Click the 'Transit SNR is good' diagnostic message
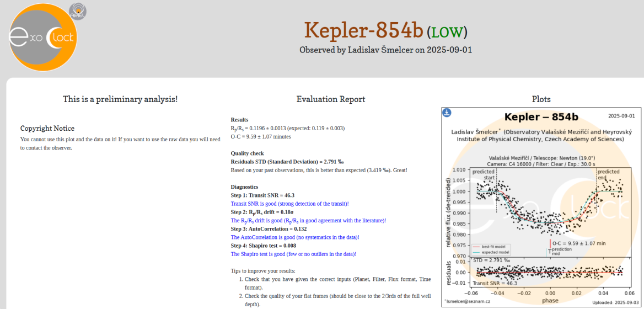 pos(289,204)
